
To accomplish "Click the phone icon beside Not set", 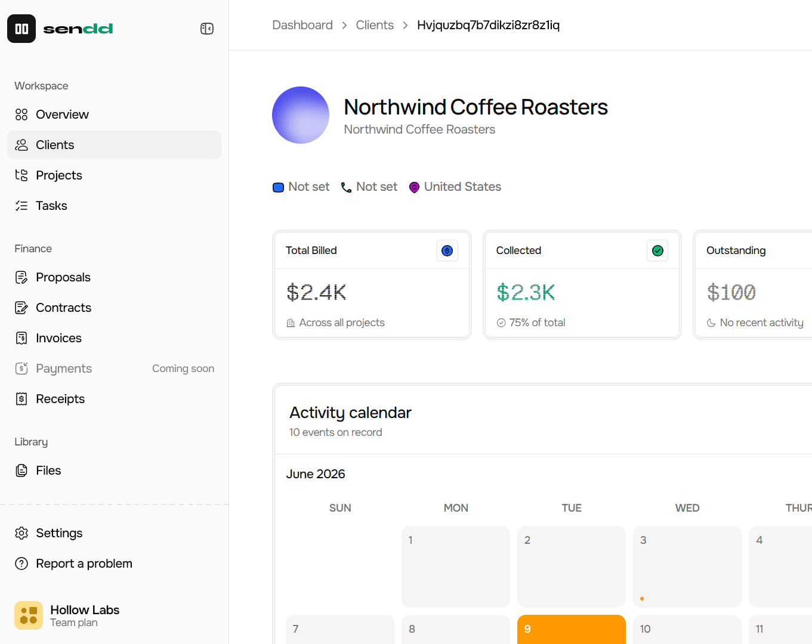I will point(346,187).
